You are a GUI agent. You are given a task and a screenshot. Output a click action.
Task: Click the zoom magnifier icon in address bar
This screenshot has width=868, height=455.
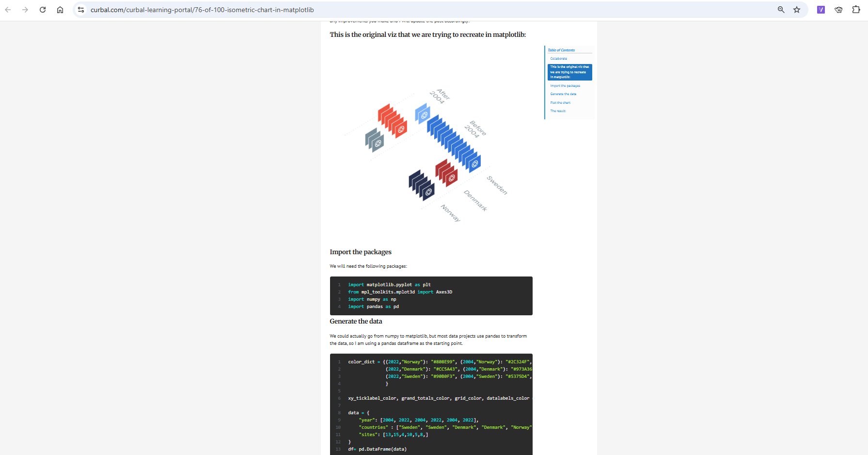781,10
